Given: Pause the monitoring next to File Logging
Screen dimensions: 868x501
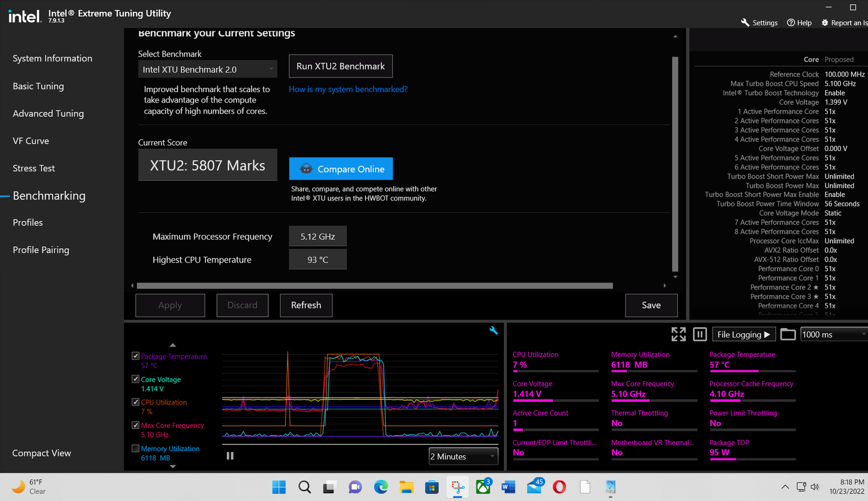Looking at the screenshot, I should tap(700, 334).
